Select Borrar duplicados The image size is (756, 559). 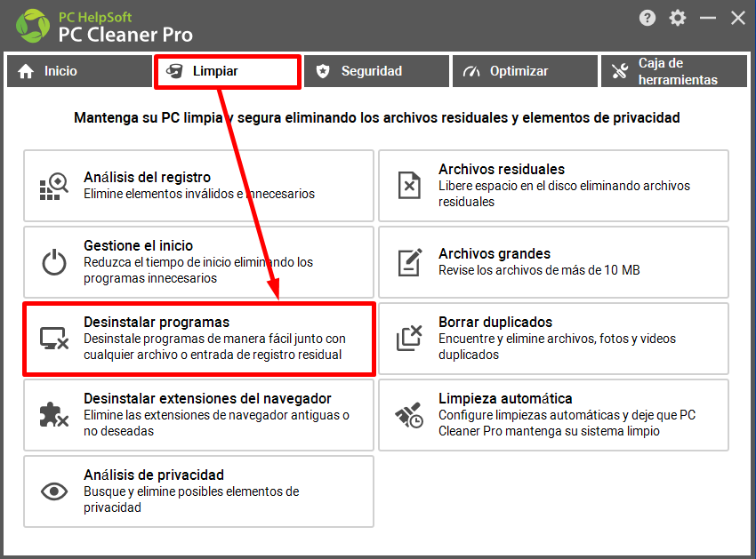point(553,339)
